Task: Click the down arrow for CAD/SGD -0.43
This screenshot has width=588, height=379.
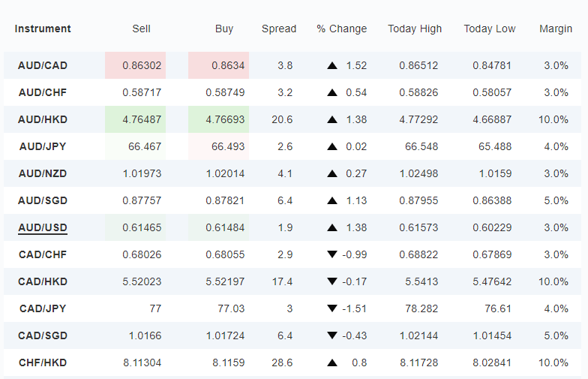Action: pos(331,335)
